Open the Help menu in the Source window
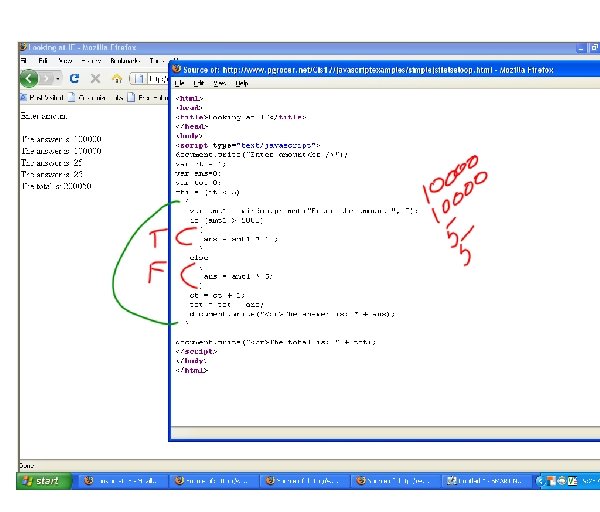Viewport: 600px width, 512px height. pos(241,83)
